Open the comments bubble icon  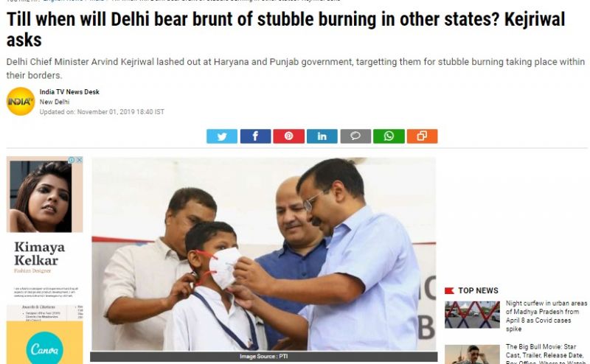click(355, 136)
